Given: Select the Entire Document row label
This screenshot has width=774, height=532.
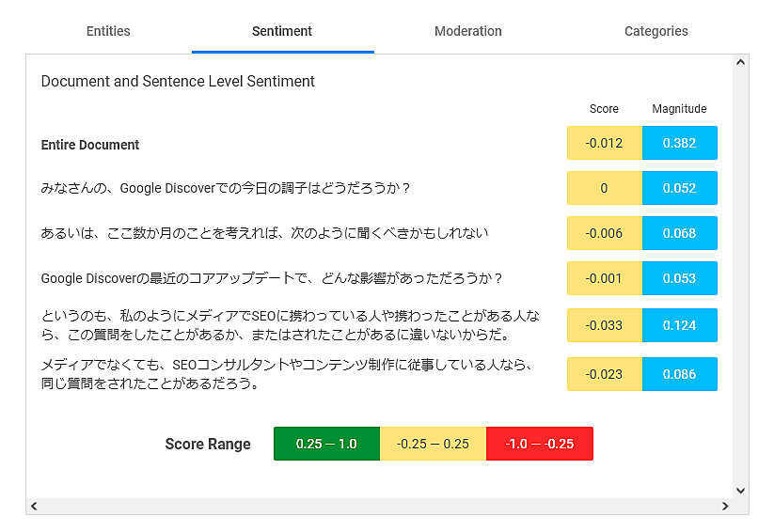Looking at the screenshot, I should click(90, 145).
